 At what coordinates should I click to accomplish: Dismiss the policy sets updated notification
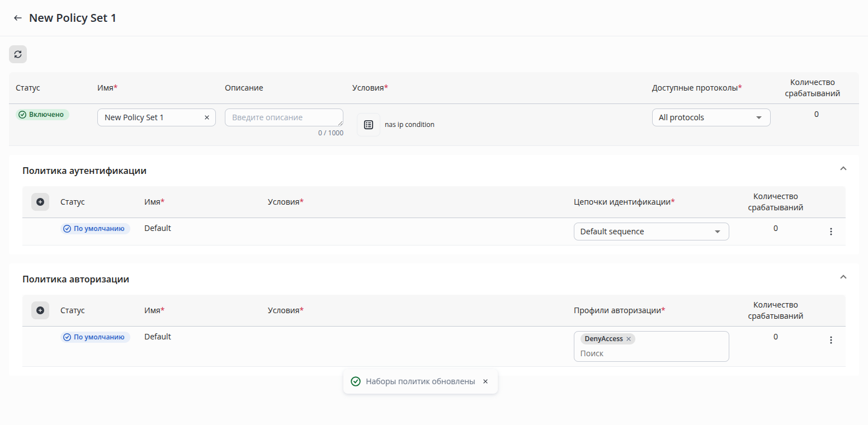pyautogui.click(x=485, y=381)
